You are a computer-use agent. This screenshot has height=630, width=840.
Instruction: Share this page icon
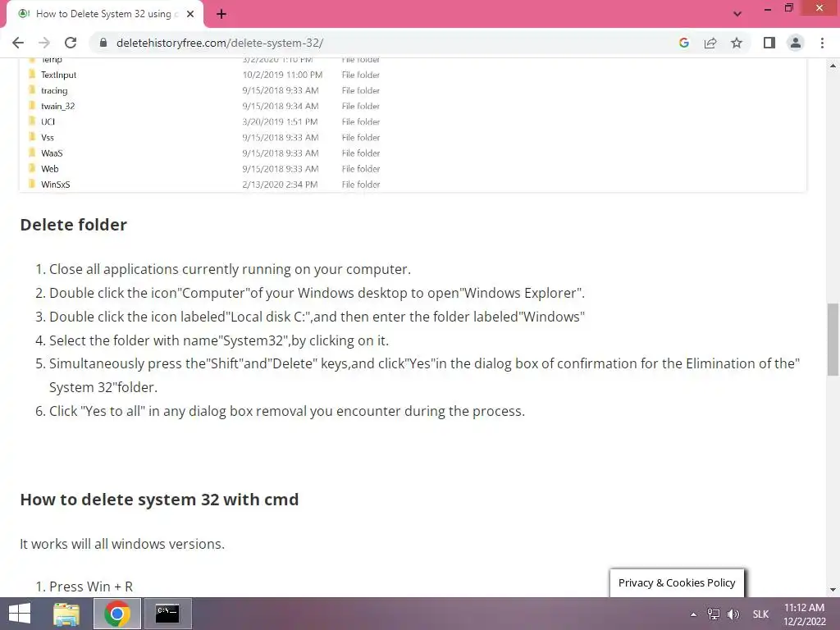(710, 43)
